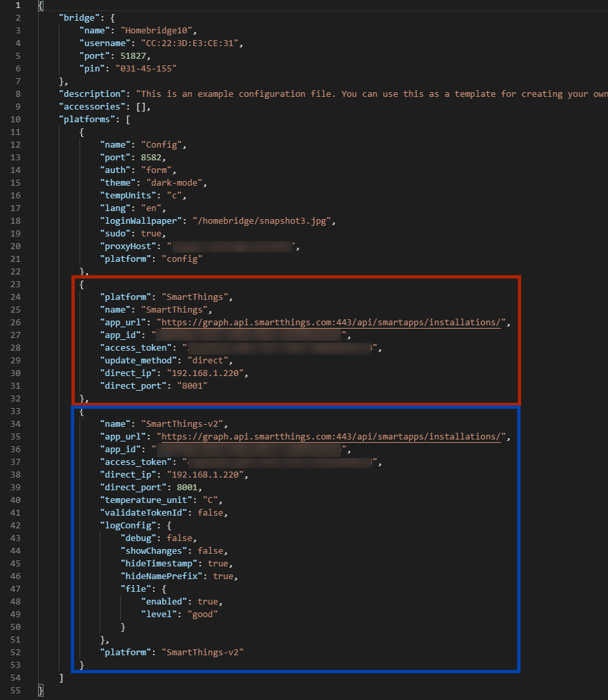Click the "platforms" key on line 10

[x=87, y=119]
